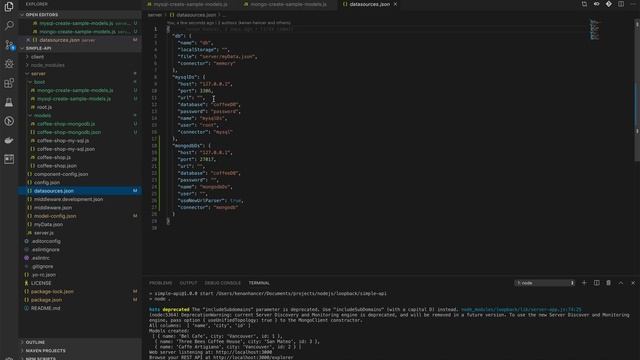The height and width of the screenshot is (360, 640).
Task: Split the terminal panel
Action: point(596,283)
